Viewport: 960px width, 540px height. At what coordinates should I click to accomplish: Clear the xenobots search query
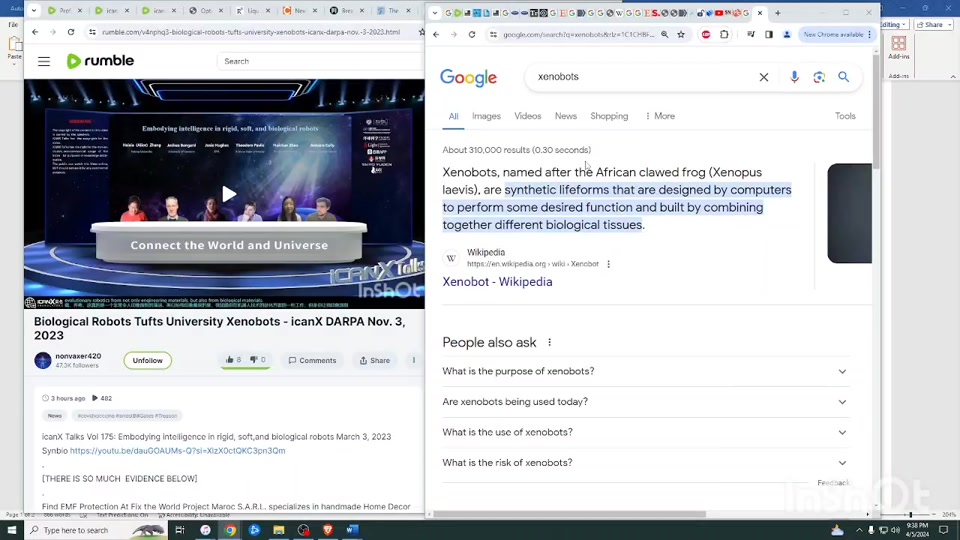click(x=764, y=77)
